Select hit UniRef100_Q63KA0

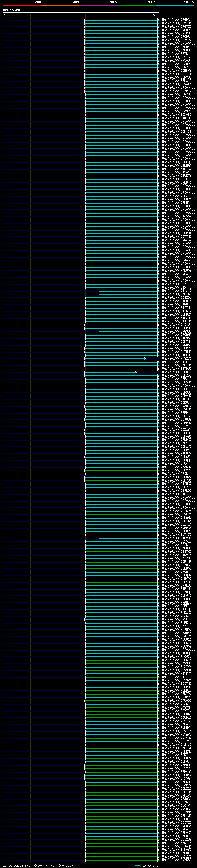point(176,467)
